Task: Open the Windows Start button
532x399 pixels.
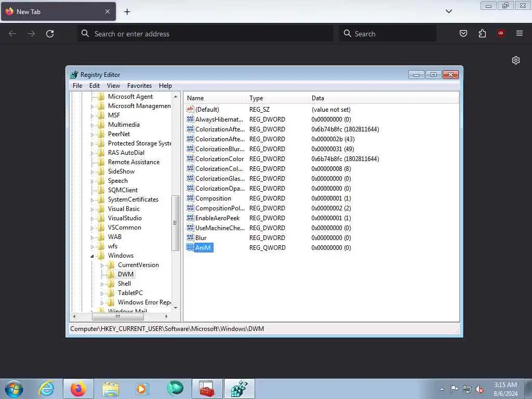Action: tap(14, 389)
